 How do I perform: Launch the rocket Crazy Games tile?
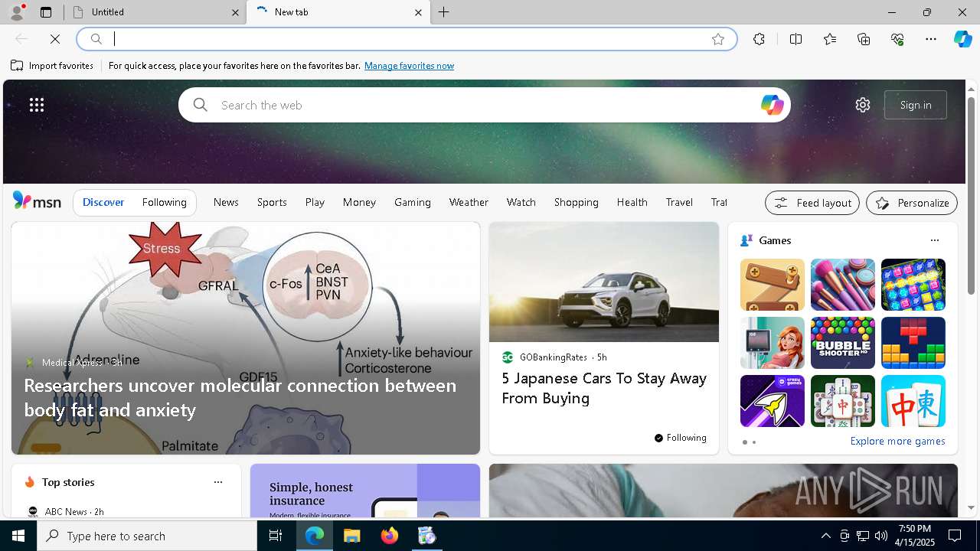pos(773,401)
